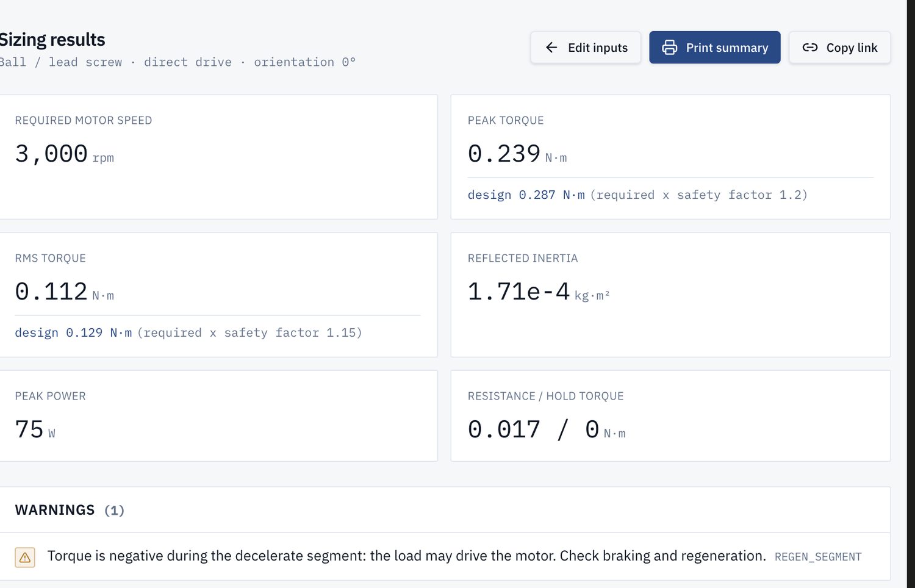Click the Peak Power 75 W card

(x=218, y=416)
